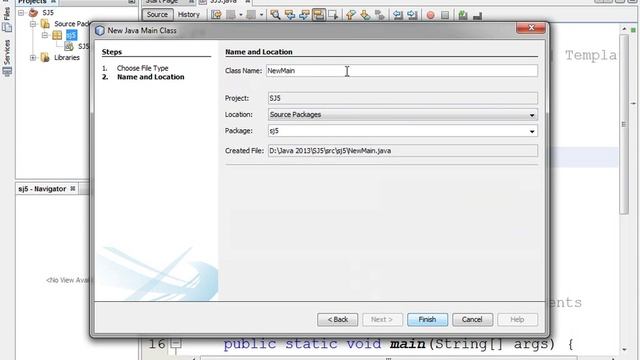The height and width of the screenshot is (360, 640).
Task: Click editor vertical scrollbar thumb
Action: tap(624, 124)
